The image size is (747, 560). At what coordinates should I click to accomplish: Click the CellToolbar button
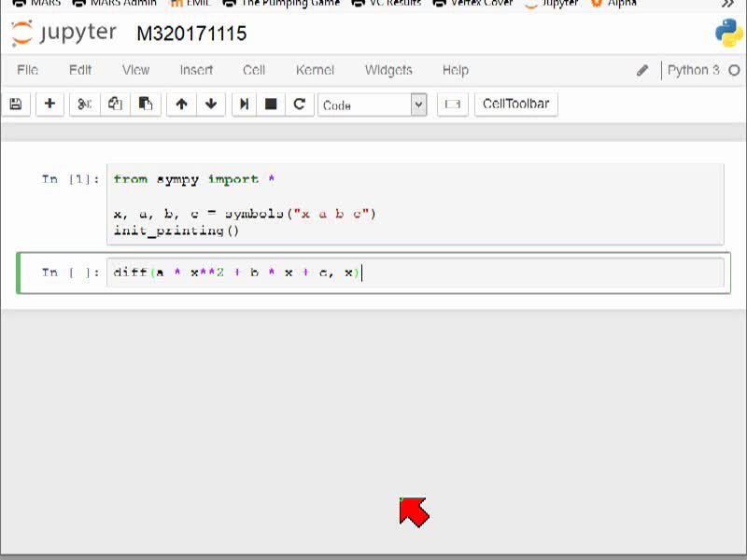click(516, 104)
